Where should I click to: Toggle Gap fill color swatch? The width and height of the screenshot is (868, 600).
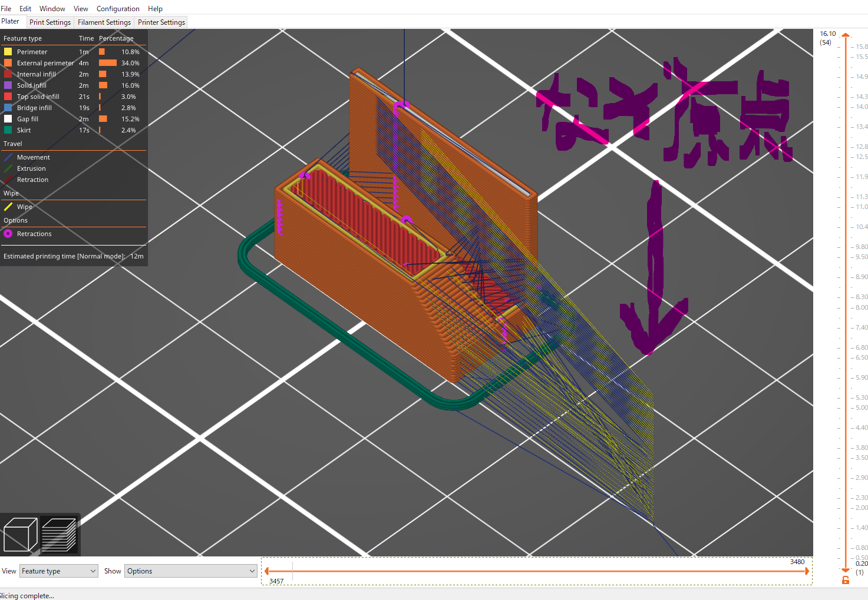click(x=8, y=119)
